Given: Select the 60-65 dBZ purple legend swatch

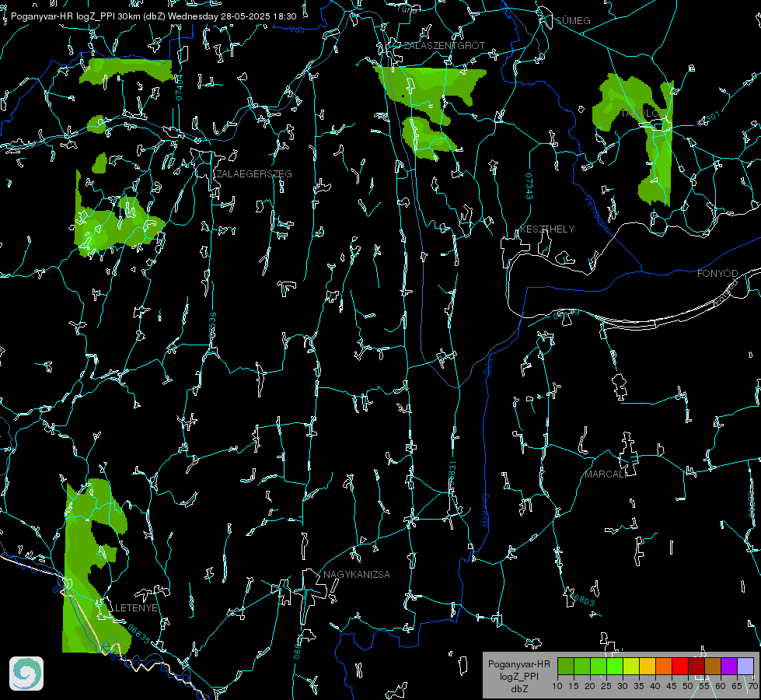Looking at the screenshot, I should [x=728, y=667].
